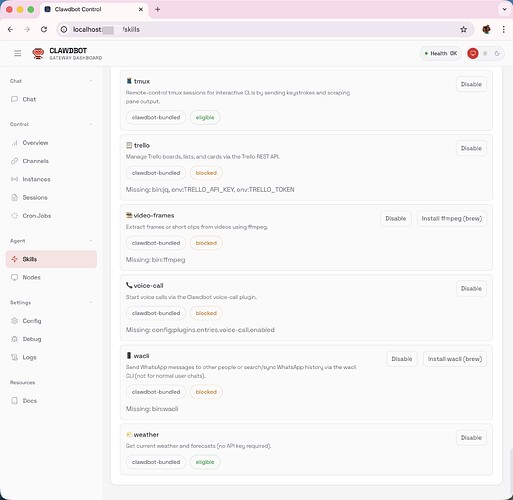This screenshot has width=513, height=500.
Task: Click the Health OK status pill
Action: (441, 53)
